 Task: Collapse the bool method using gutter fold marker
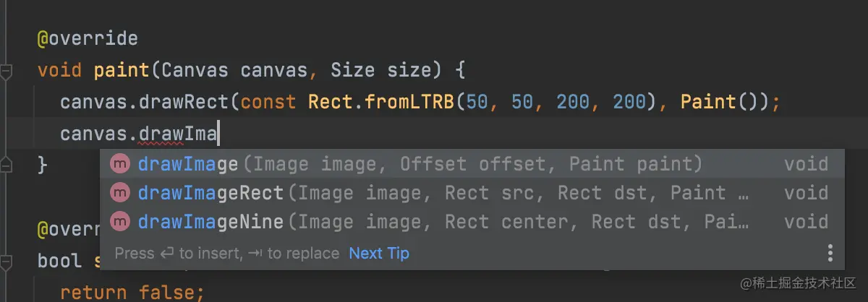point(7,261)
